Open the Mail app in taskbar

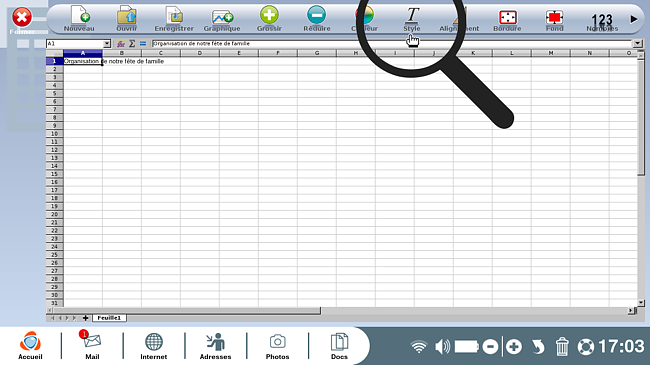(x=92, y=346)
